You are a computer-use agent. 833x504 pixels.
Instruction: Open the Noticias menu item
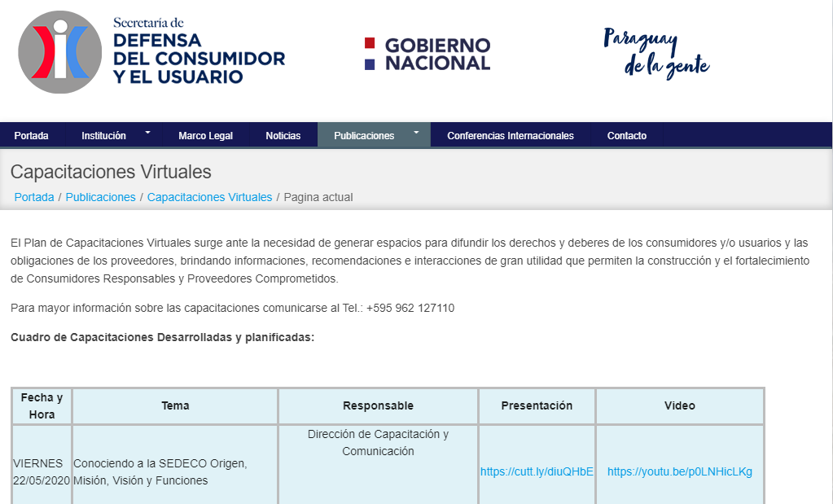283,135
